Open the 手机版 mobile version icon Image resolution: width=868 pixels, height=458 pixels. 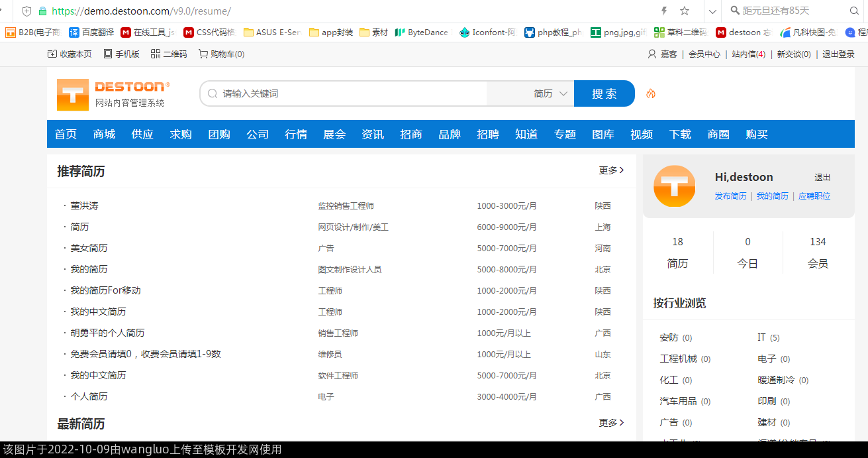[108, 54]
